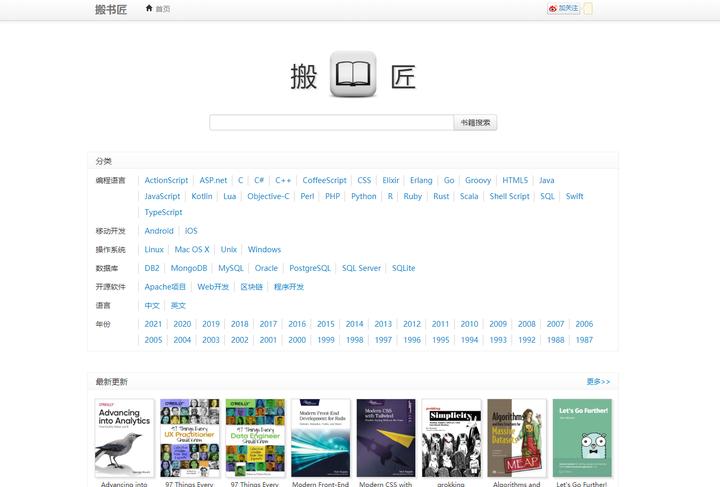Browse Kotlin books
Viewport: 720px width, 487px height.
tap(202, 196)
